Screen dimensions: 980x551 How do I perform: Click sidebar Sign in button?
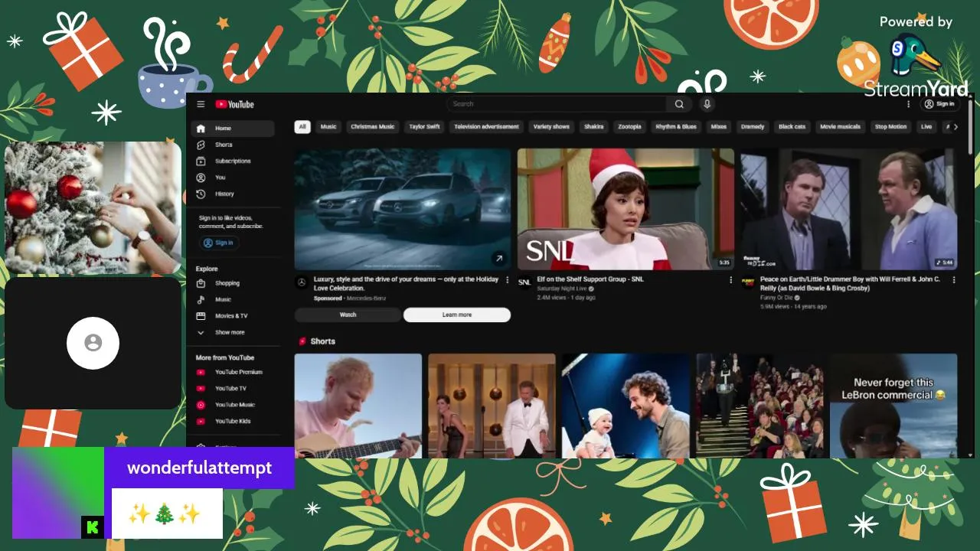(219, 243)
